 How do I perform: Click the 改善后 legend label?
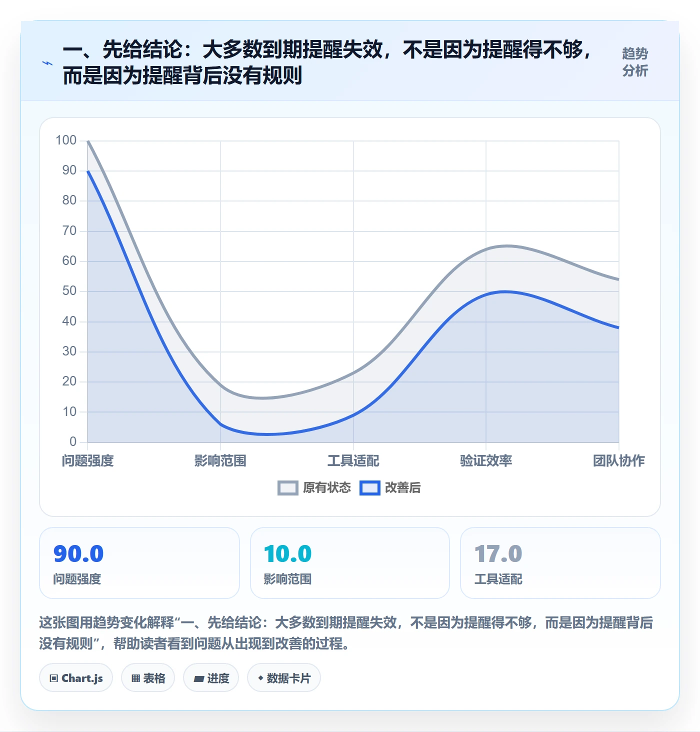[403, 488]
